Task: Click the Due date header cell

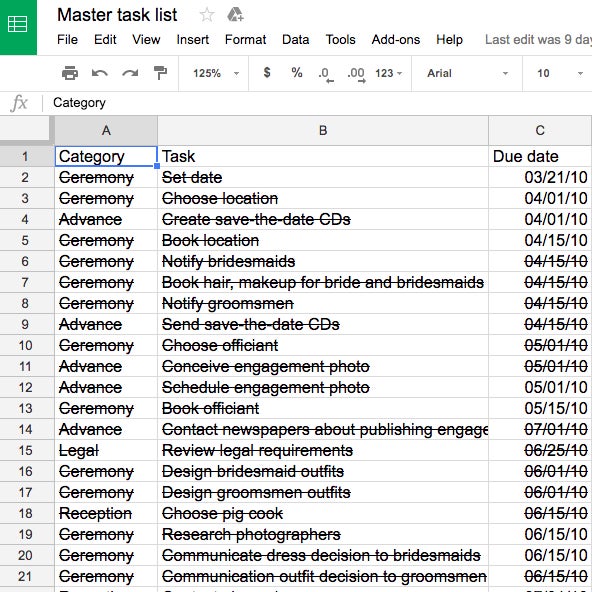Action: [540, 156]
